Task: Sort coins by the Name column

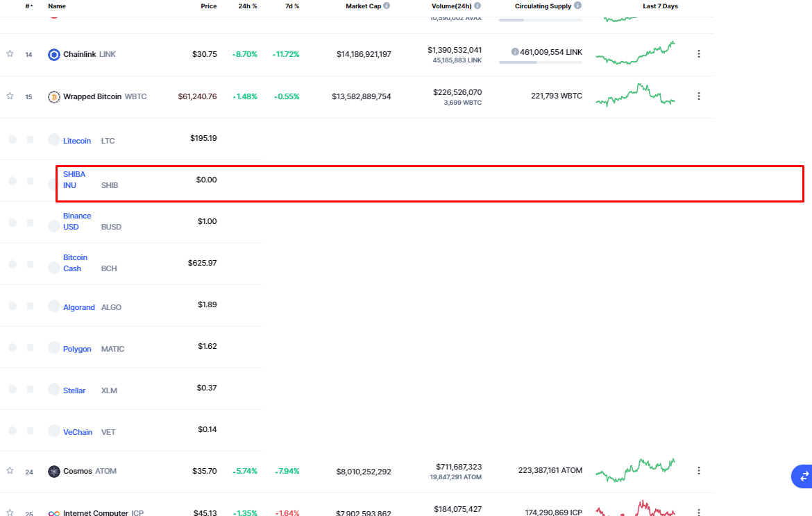Action: pyautogui.click(x=57, y=6)
